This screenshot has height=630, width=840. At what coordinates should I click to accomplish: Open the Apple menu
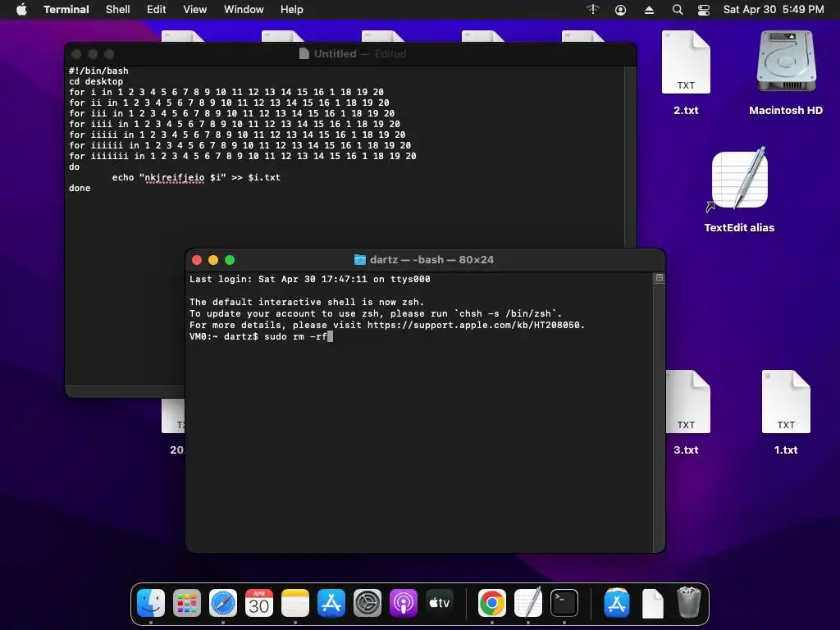[21, 10]
